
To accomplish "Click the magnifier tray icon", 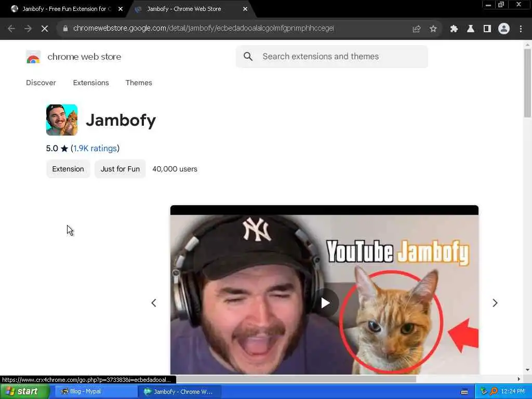I will [494, 392].
